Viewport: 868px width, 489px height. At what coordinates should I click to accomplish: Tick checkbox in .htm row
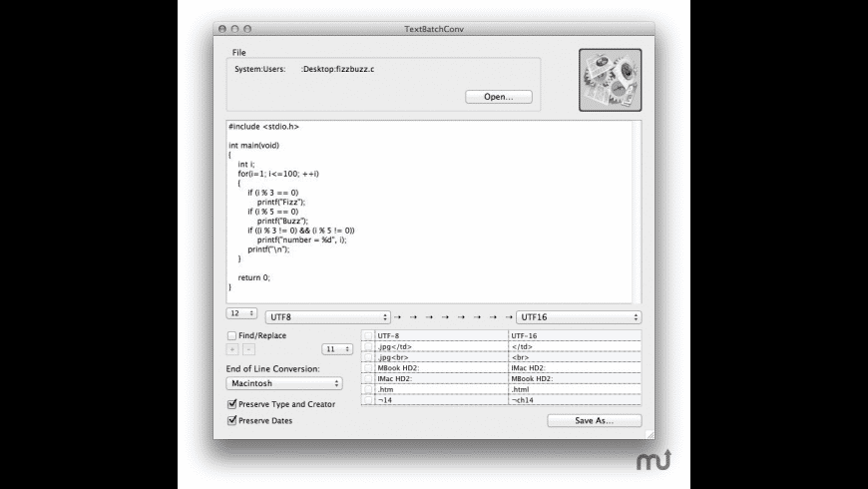point(368,389)
